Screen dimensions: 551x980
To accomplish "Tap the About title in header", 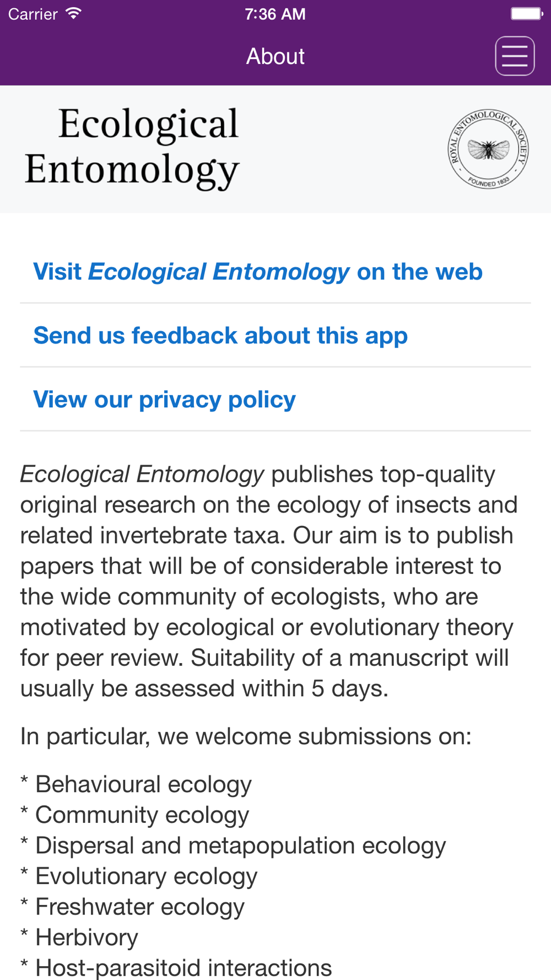I will [x=275, y=56].
